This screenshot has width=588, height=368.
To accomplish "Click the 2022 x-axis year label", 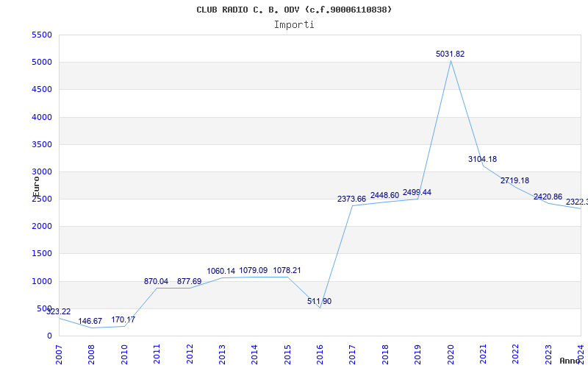I will 516,355.
